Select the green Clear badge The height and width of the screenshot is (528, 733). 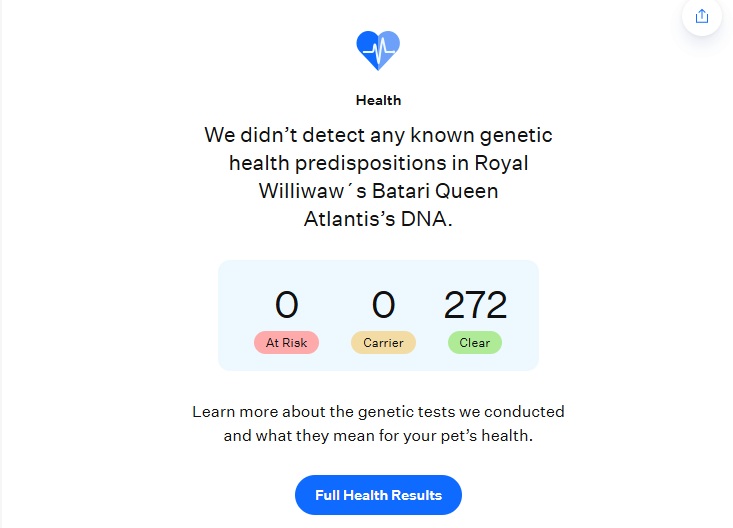(x=475, y=342)
